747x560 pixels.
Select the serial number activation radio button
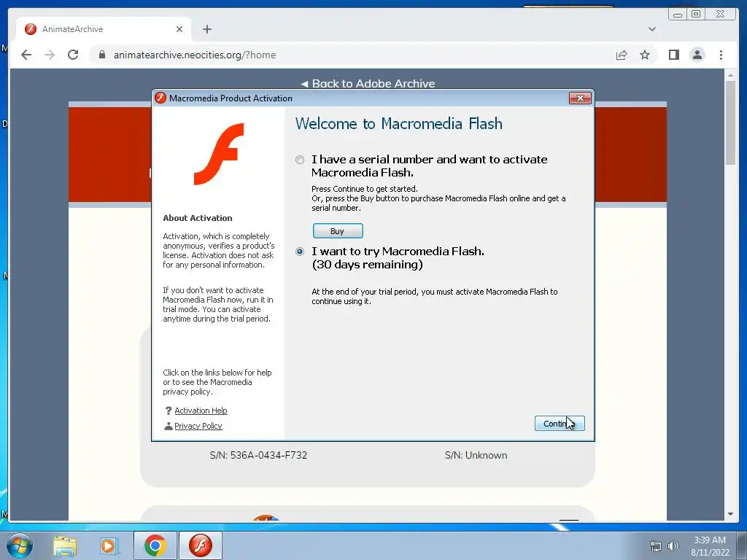[x=300, y=160]
